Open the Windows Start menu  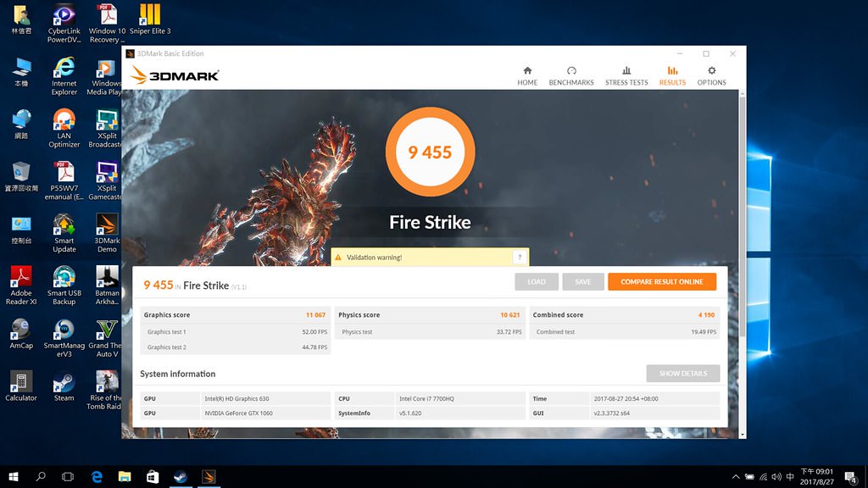tap(14, 476)
